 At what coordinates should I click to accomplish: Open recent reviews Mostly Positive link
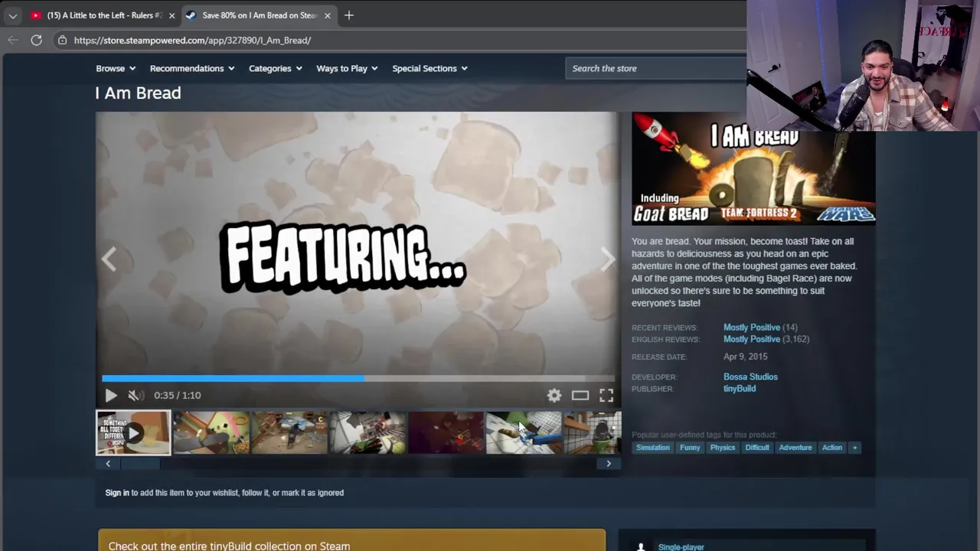(x=752, y=328)
